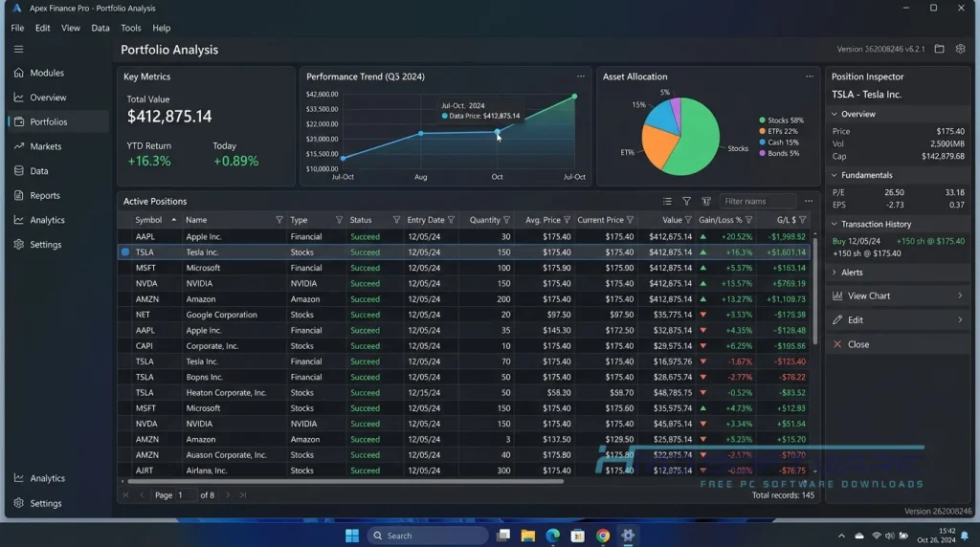The image size is (980, 547).
Task: Click the Active Positions filter funnel icon
Action: click(x=687, y=201)
